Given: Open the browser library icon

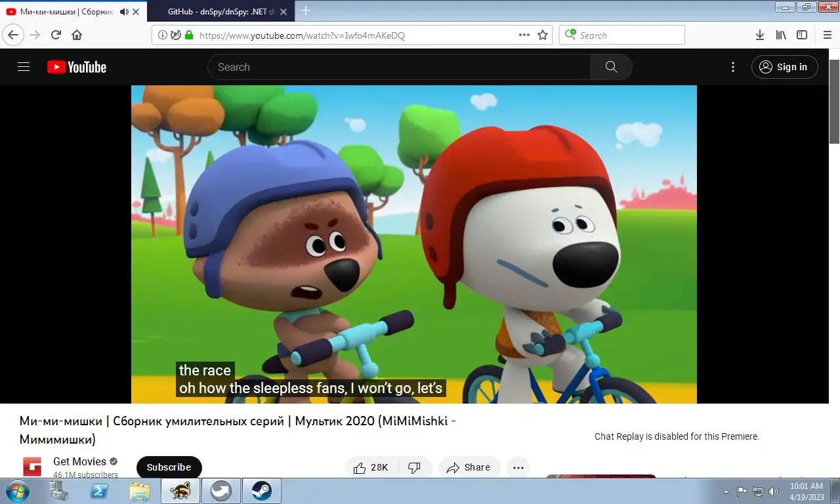Looking at the screenshot, I should point(781,35).
